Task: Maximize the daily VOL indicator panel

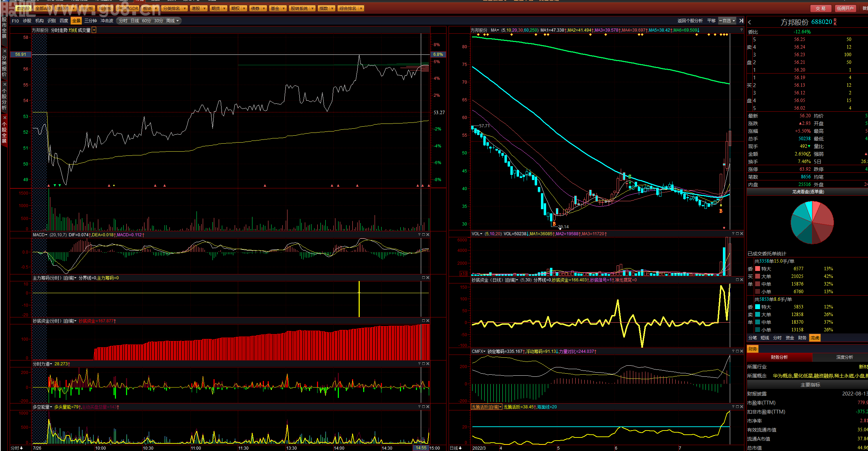Action: tap(737, 234)
